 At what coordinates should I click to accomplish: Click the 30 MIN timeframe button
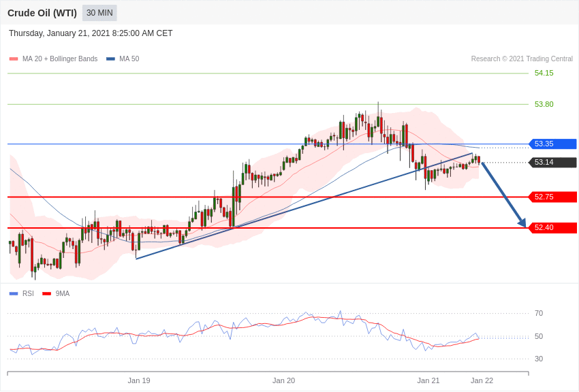(99, 13)
